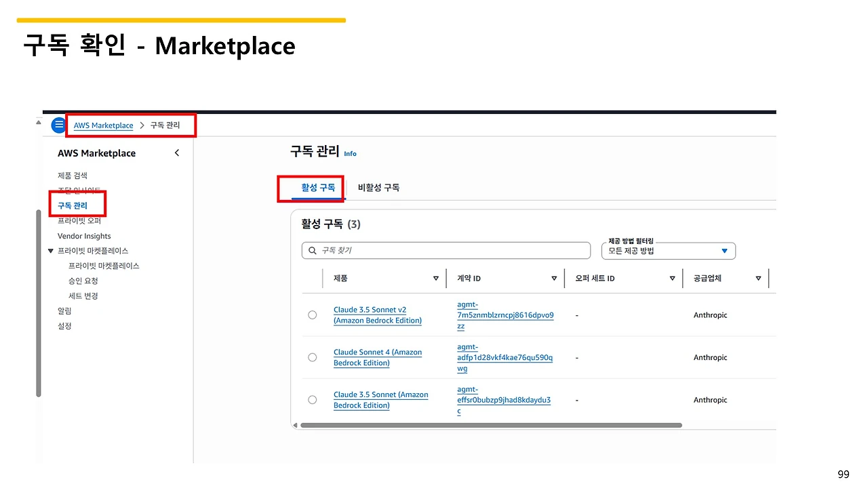
Task: Click the table's horizontal scrollbar
Action: 491,426
